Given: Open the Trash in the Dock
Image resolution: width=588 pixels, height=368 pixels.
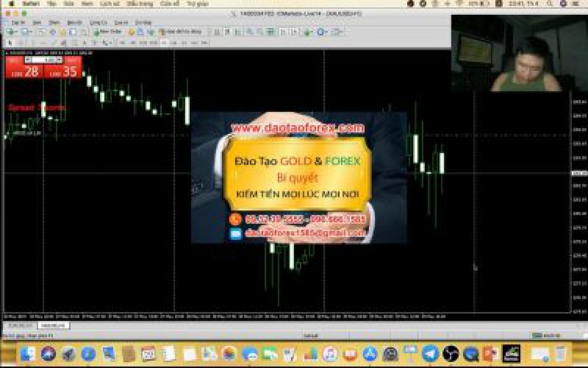Looking at the screenshot, I should pyautogui.click(x=561, y=353).
